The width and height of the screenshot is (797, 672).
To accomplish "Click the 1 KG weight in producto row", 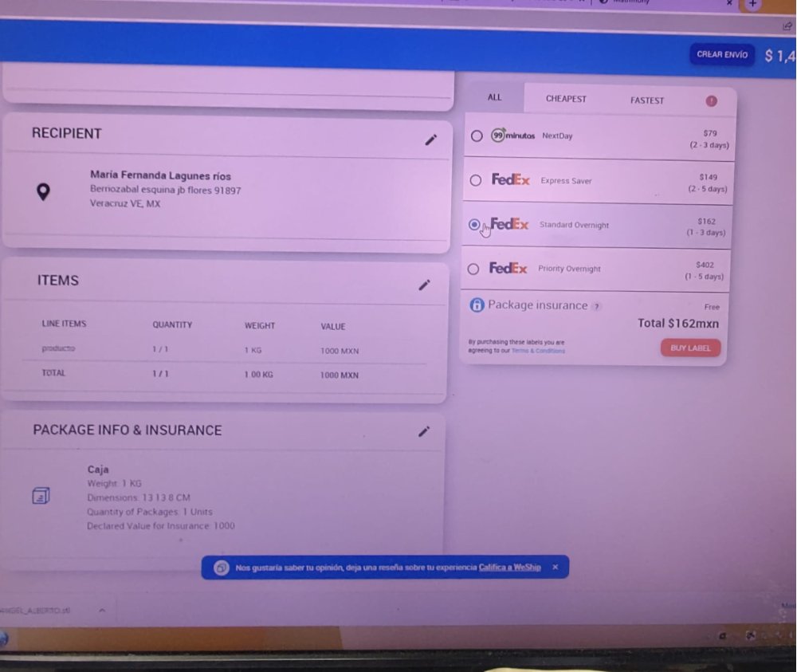I will pos(253,350).
